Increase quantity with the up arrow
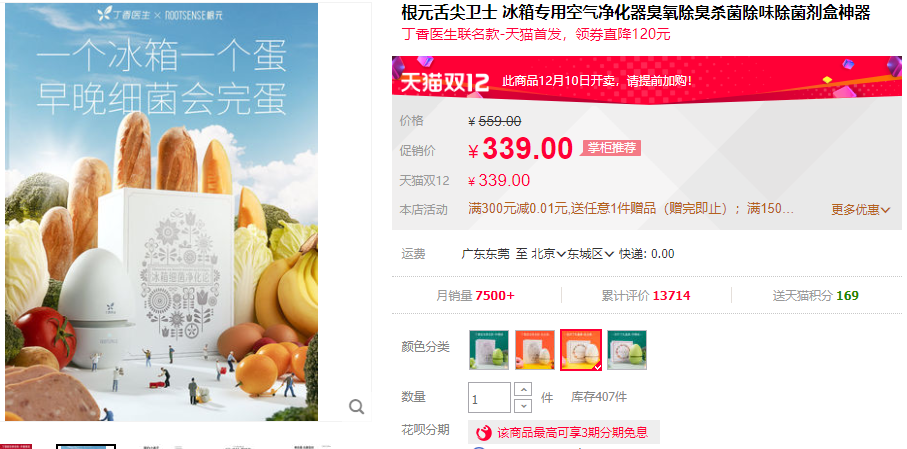Image resolution: width=907 pixels, height=449 pixels. coord(523,389)
